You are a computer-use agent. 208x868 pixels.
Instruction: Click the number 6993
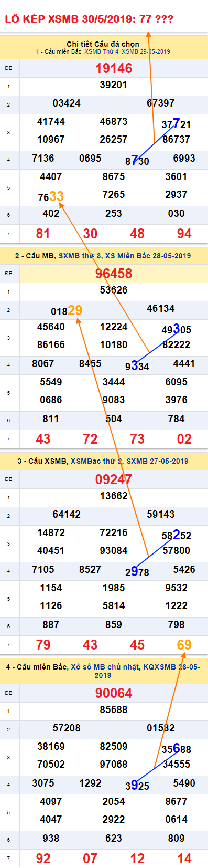184,158
